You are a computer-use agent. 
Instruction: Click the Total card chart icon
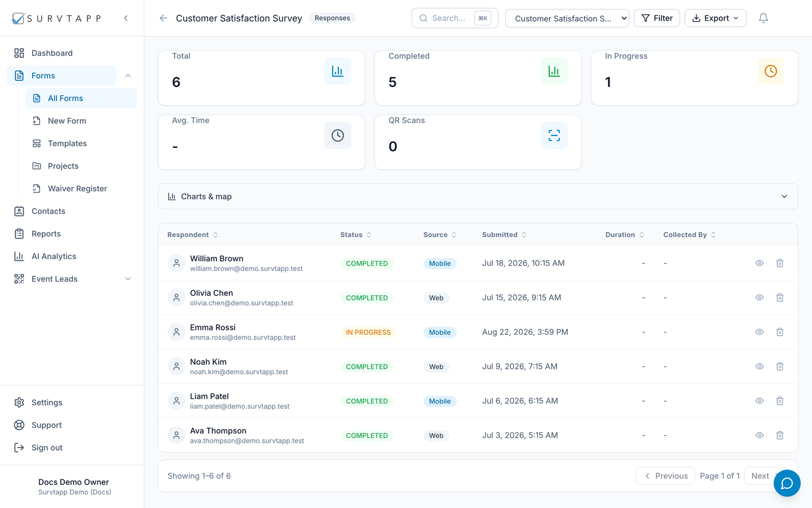[x=338, y=71]
